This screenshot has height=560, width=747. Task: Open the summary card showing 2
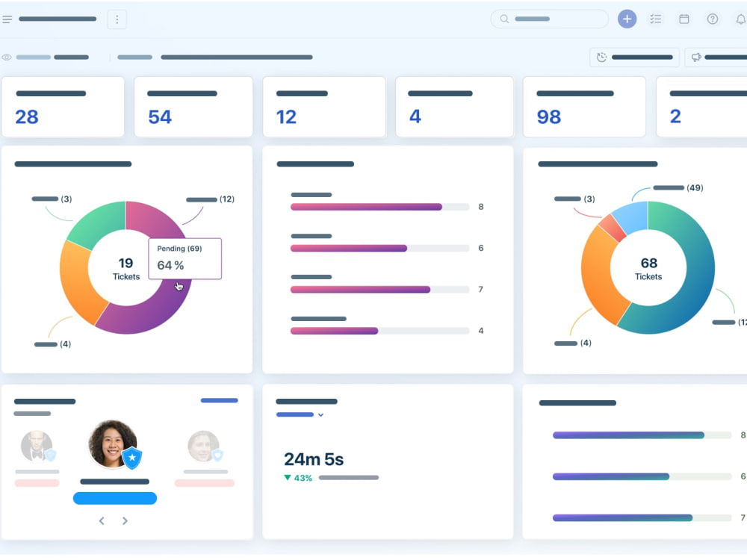coord(701,107)
